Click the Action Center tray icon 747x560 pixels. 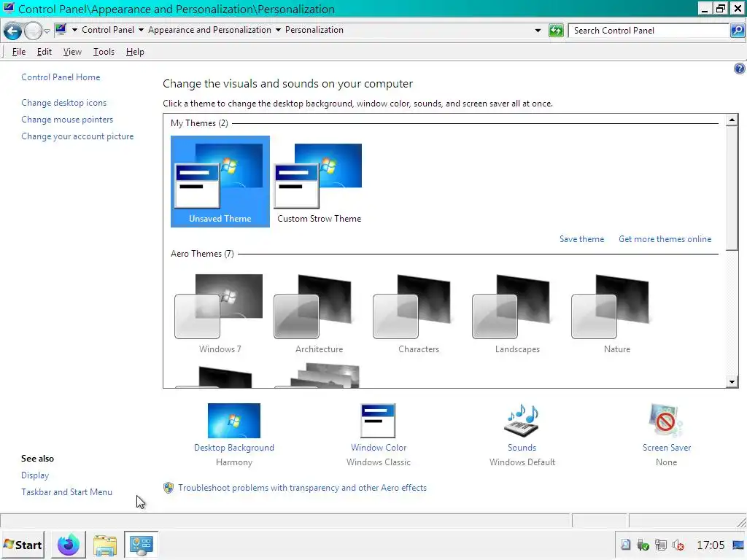tap(625, 545)
